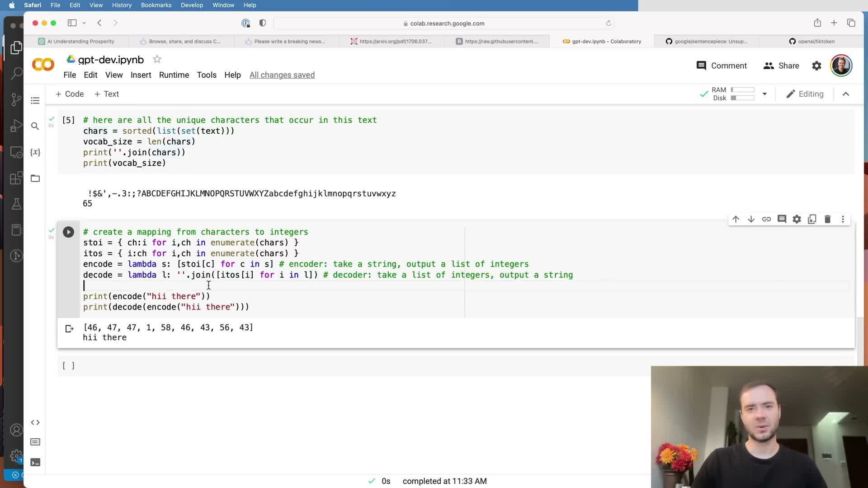Toggle Safari sidebar visibility
The image size is (868, 488).
[x=72, y=23]
